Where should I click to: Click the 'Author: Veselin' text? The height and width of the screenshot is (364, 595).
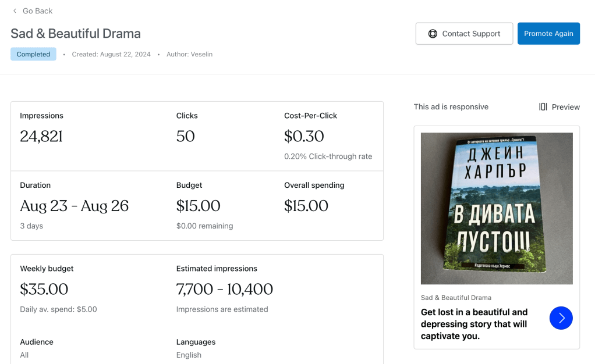pos(189,54)
